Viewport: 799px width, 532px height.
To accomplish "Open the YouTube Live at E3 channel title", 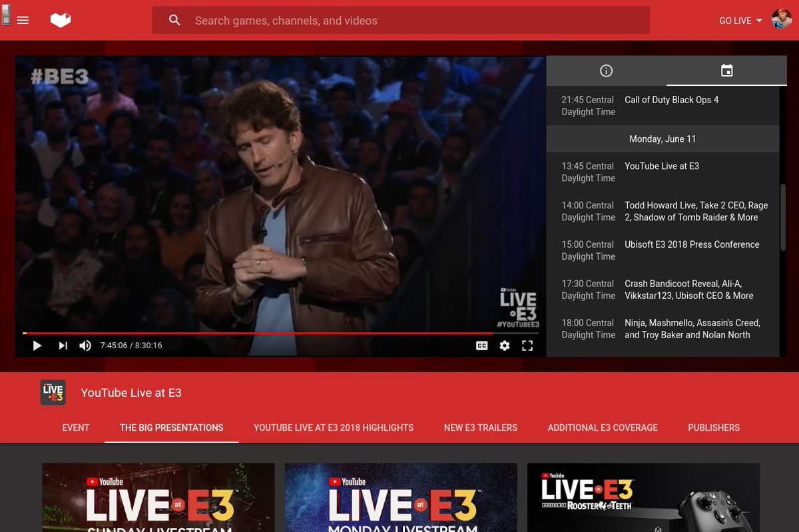I will point(131,393).
